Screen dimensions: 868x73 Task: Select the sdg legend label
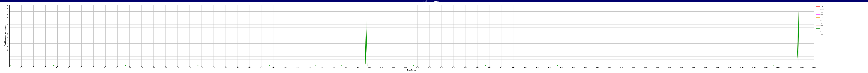pos(822,28)
